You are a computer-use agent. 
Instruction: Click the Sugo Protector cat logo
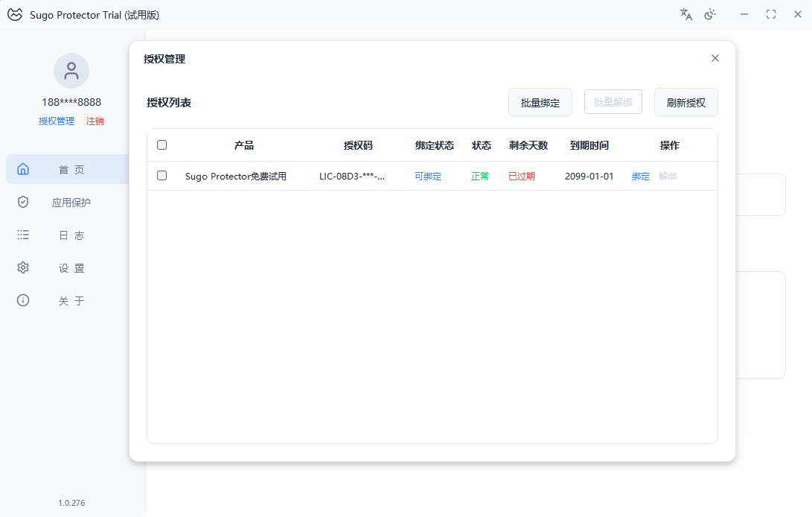[x=15, y=15]
